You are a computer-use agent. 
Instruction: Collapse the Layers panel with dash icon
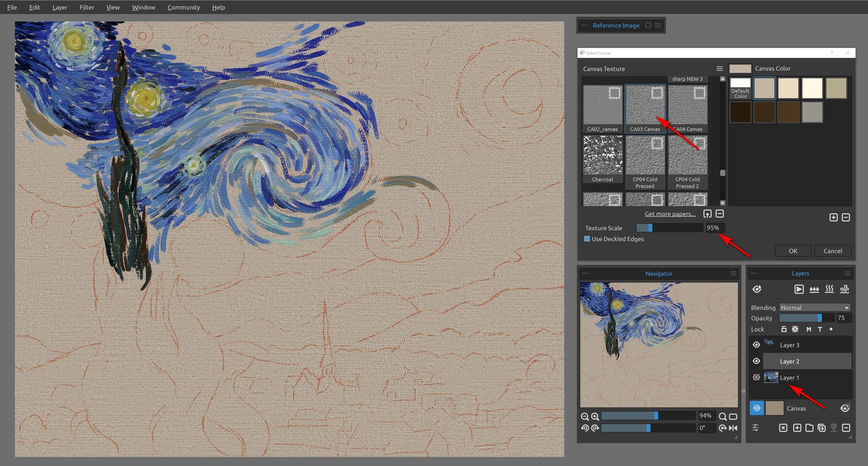pyautogui.click(x=754, y=273)
